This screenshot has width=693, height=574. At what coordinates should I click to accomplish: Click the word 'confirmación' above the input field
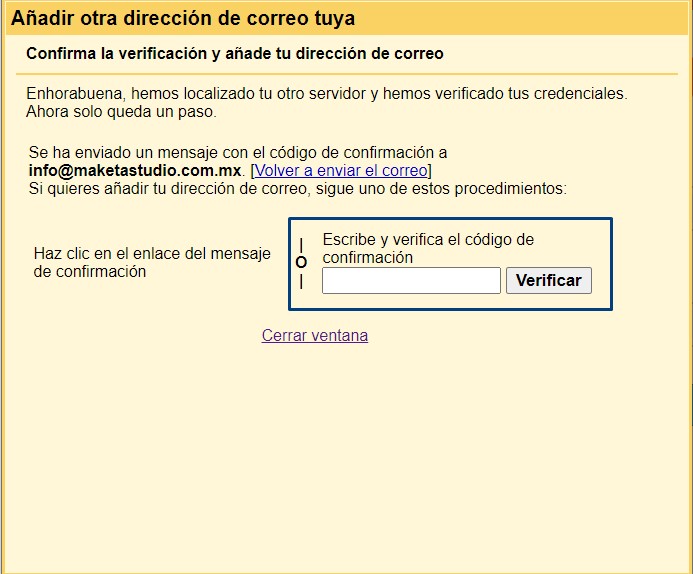coord(368,257)
